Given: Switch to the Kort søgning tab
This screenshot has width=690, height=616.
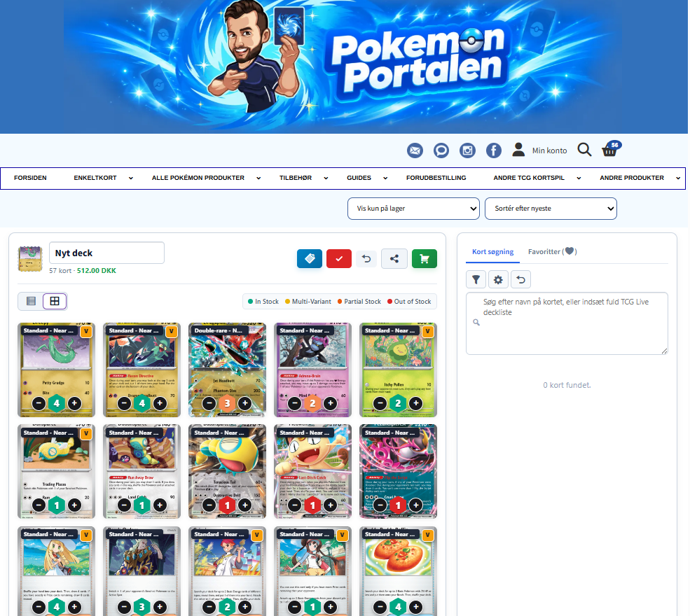Looking at the screenshot, I should point(493,251).
